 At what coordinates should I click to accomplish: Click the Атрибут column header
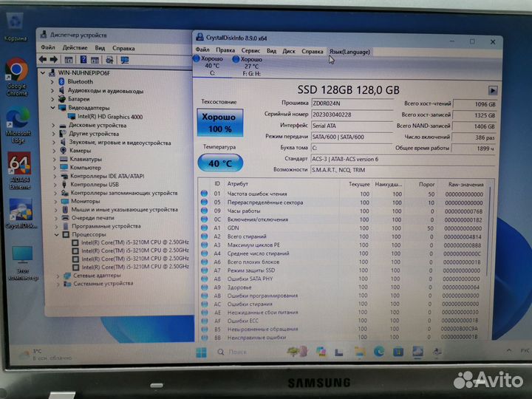pyautogui.click(x=237, y=183)
